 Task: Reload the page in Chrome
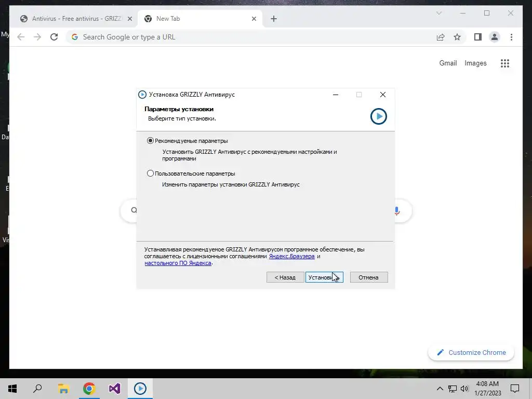pos(54,37)
